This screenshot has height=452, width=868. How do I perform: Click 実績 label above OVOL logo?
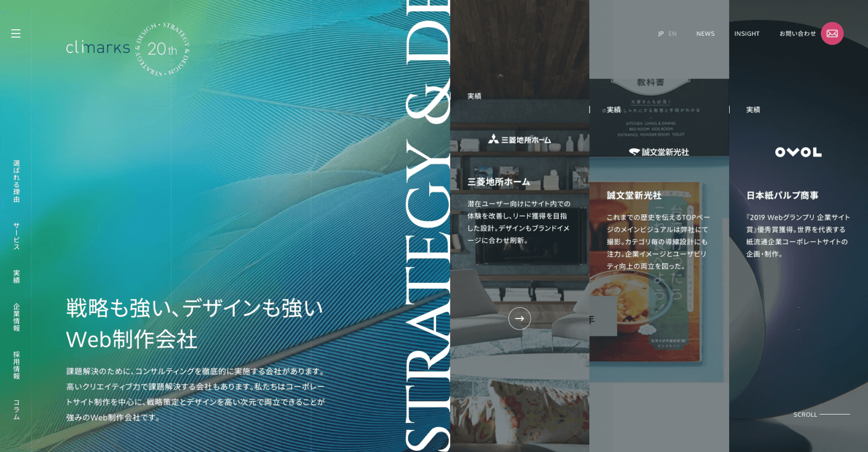pyautogui.click(x=753, y=110)
